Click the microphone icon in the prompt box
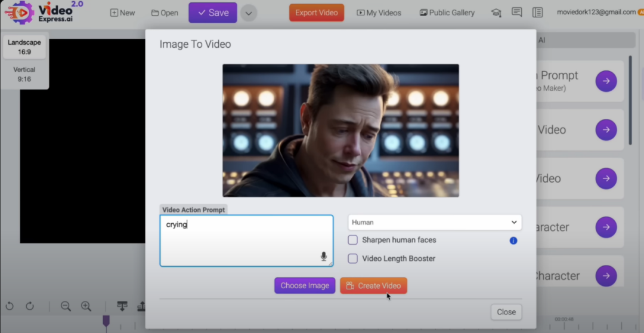The image size is (644, 333). tap(324, 257)
